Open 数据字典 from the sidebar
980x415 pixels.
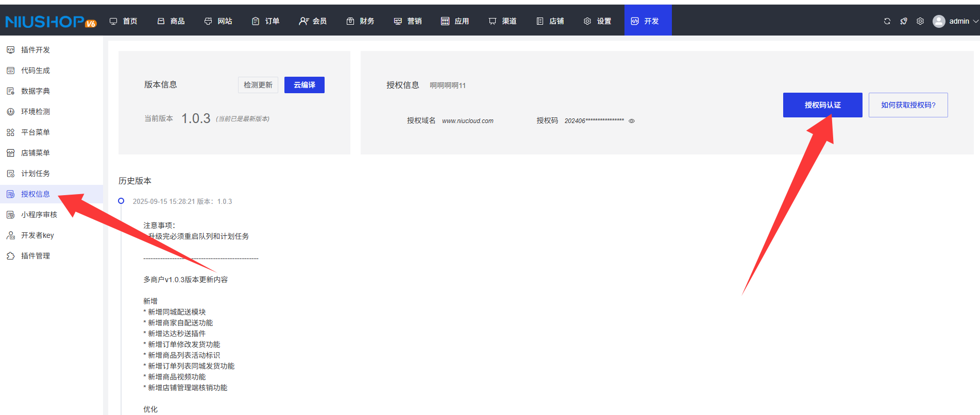35,91
